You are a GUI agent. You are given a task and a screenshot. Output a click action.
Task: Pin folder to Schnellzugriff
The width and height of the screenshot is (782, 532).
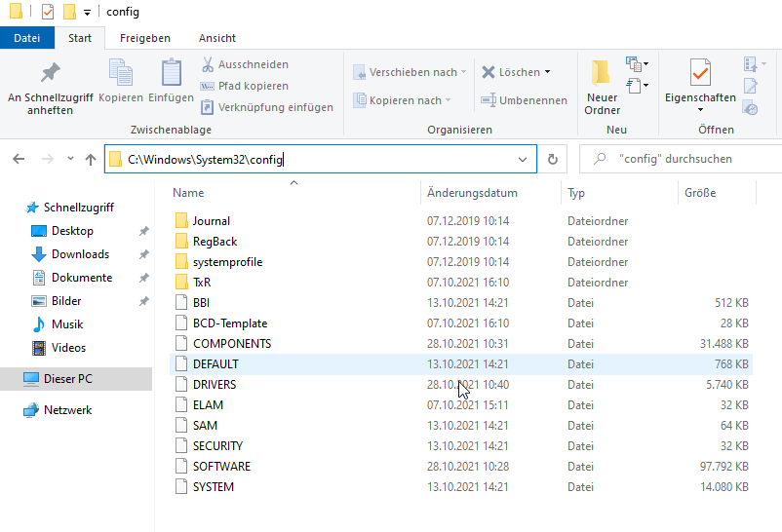[x=50, y=88]
